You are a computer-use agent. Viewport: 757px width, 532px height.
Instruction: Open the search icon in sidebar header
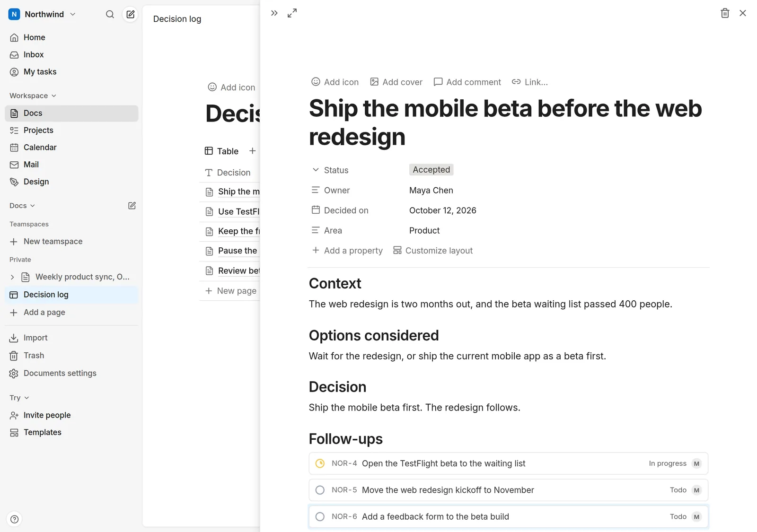click(110, 14)
